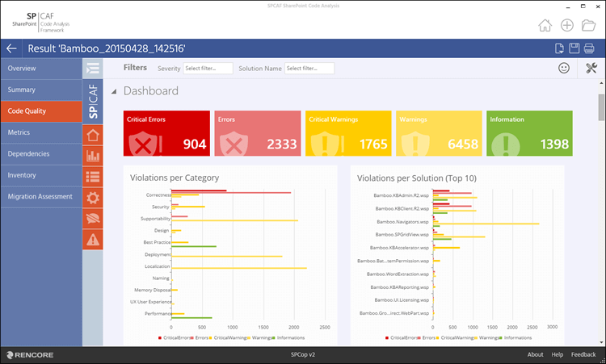Click the Errors 2333 tile
606x364 pixels.
coord(258,133)
